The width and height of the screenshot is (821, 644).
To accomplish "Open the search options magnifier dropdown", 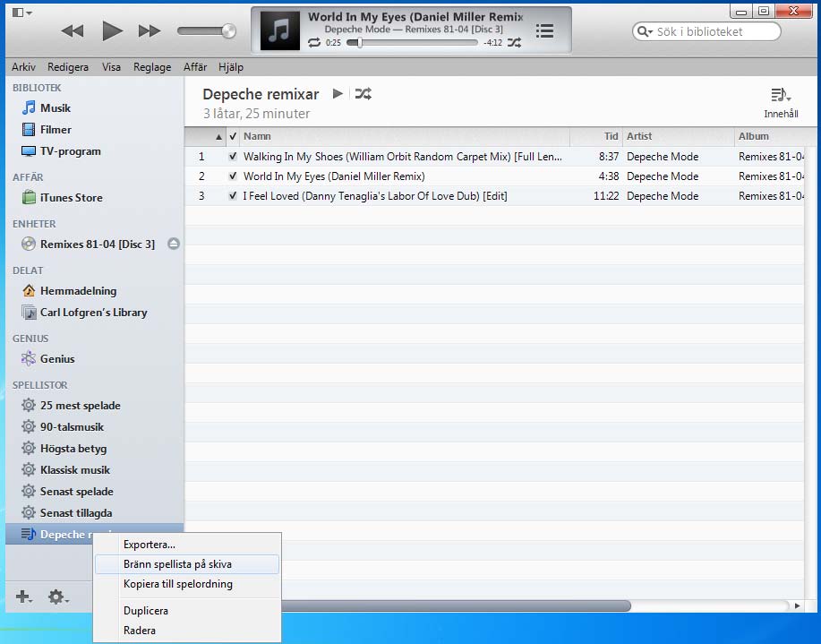I will [x=645, y=31].
